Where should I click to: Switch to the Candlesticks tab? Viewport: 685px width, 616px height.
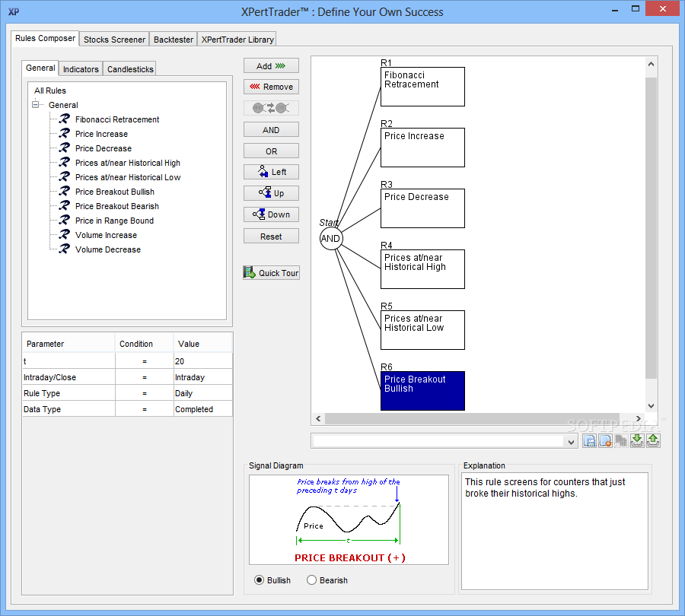tap(130, 69)
